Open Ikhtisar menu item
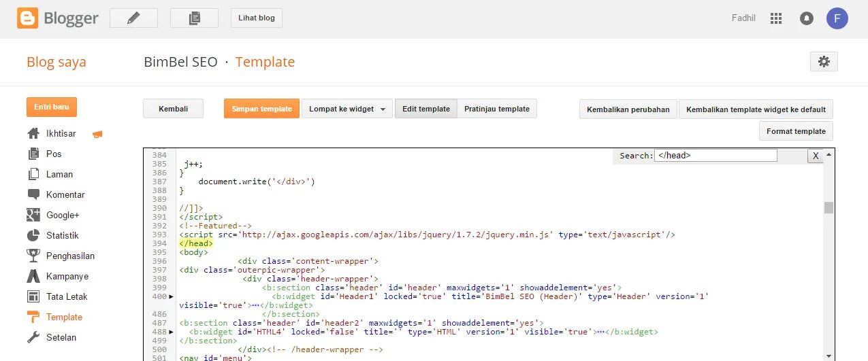 (61, 133)
